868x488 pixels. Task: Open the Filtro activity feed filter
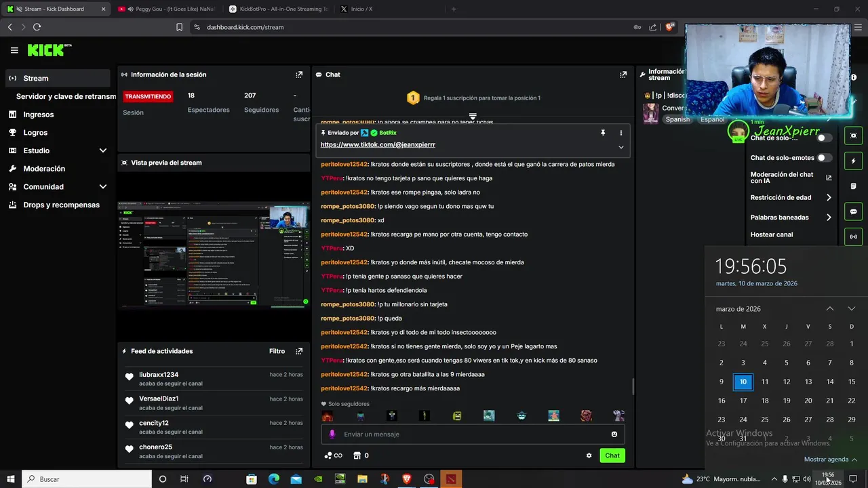pos(277,351)
